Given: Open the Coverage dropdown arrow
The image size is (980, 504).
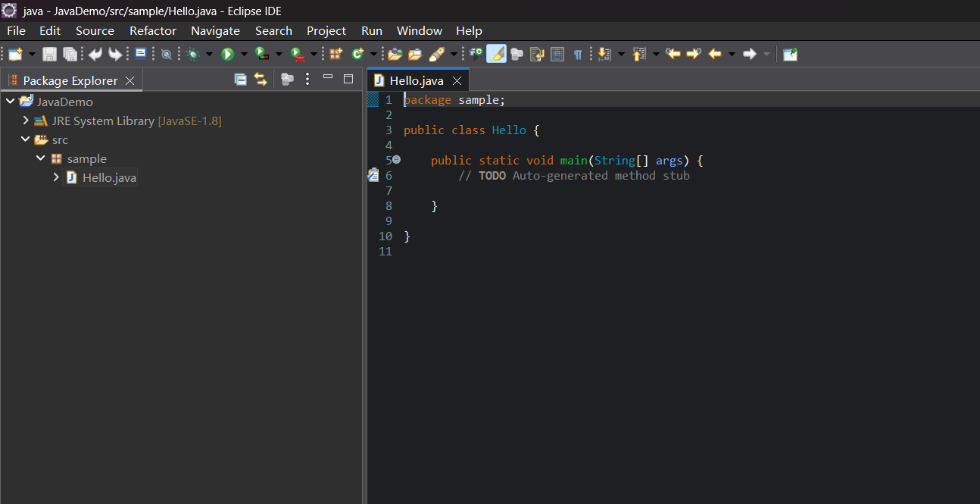Looking at the screenshot, I should click(279, 54).
